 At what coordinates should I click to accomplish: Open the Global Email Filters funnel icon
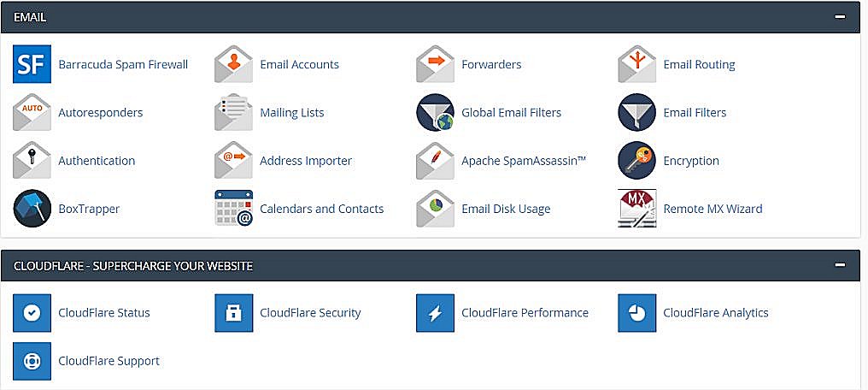435,112
